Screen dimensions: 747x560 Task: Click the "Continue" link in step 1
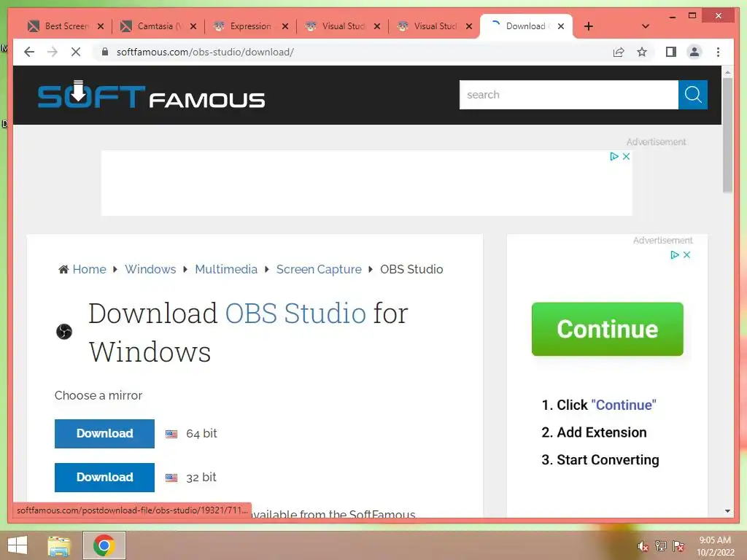pyautogui.click(x=624, y=405)
